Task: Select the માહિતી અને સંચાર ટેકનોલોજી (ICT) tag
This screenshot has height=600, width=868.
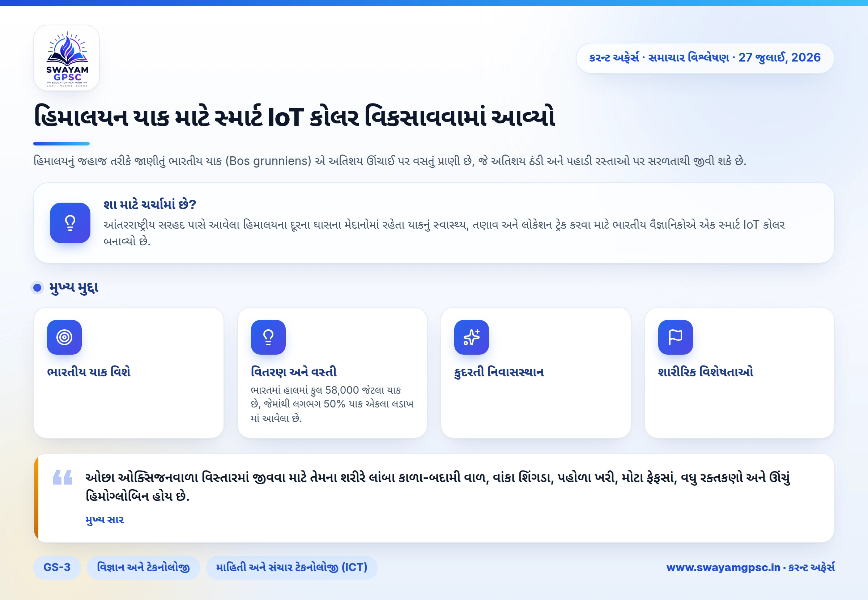Action: point(292,567)
